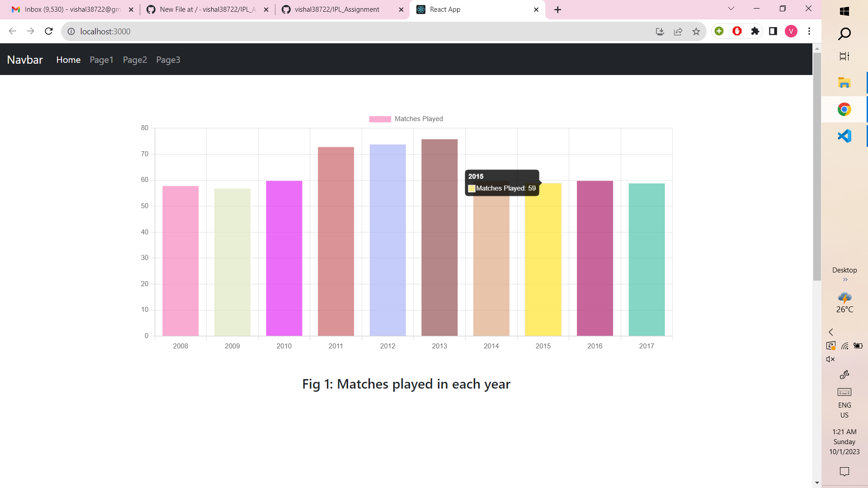
Task: Click the browser forward arrow
Action: [x=30, y=31]
